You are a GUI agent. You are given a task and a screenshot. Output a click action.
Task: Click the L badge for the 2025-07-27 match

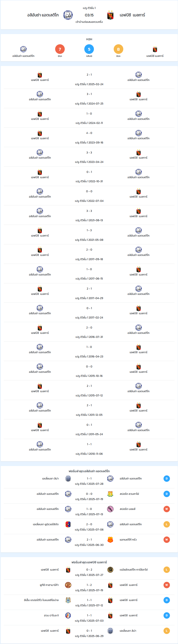point(167,570)
